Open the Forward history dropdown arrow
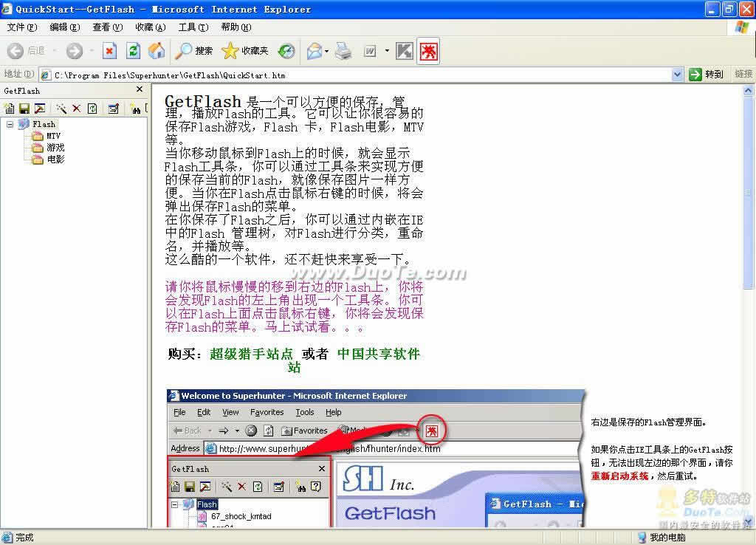The width and height of the screenshot is (756, 545). tap(91, 51)
